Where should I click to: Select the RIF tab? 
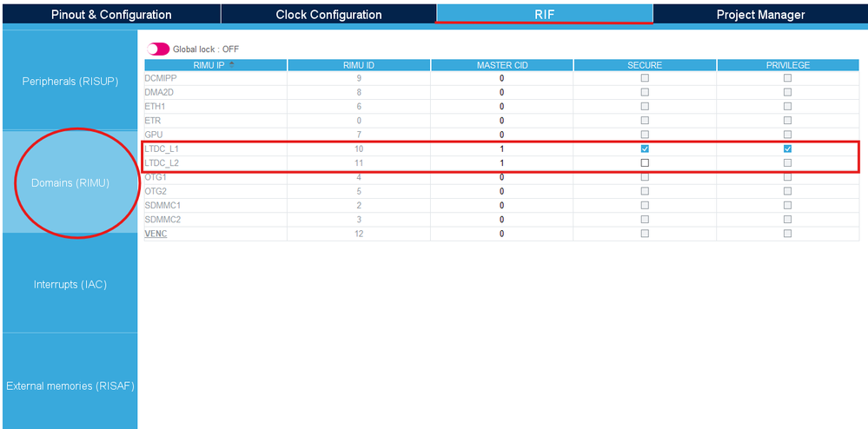click(x=545, y=15)
